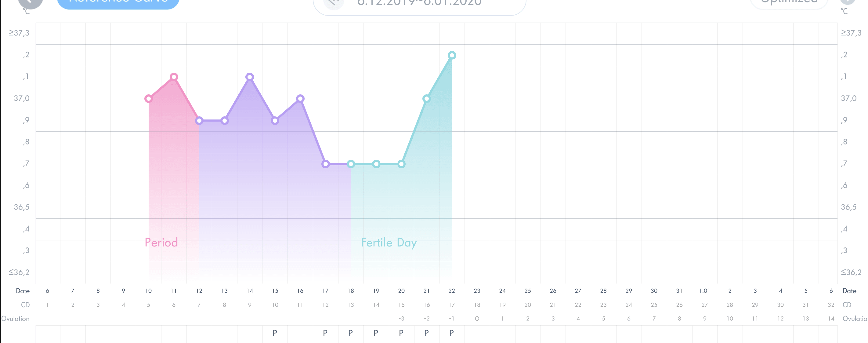The height and width of the screenshot is (343, 868).
Task: Select the pink data point on Dec 11
Action: 174,77
